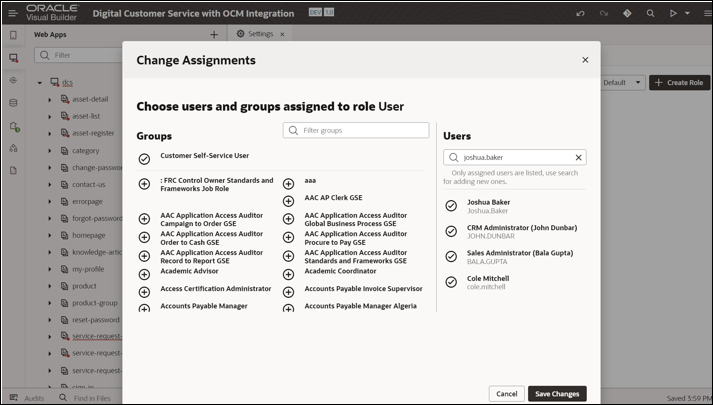713x405 pixels.
Task: Click the Cancel button in dialog
Action: (x=507, y=394)
